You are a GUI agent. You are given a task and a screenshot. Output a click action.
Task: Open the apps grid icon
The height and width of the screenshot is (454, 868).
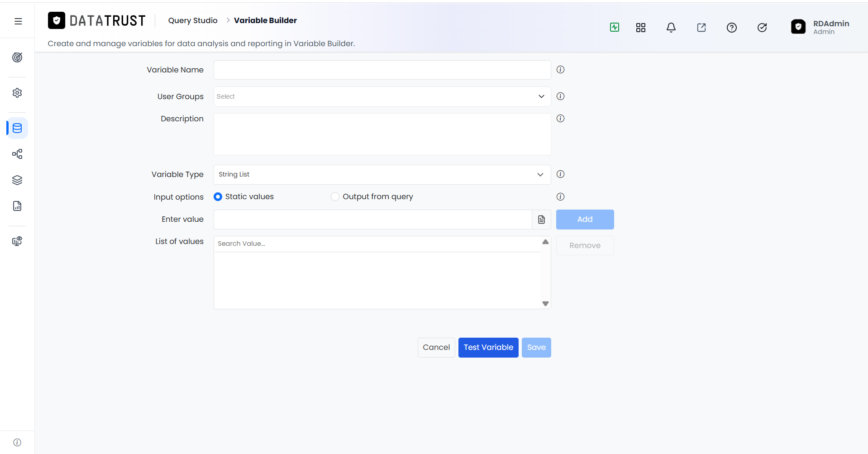pos(641,28)
